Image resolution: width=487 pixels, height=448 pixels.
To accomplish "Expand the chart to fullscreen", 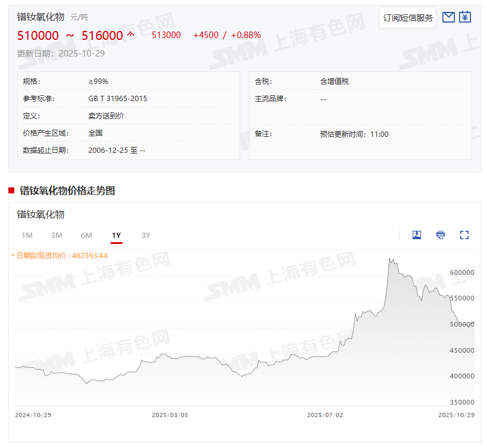I will pos(464,235).
